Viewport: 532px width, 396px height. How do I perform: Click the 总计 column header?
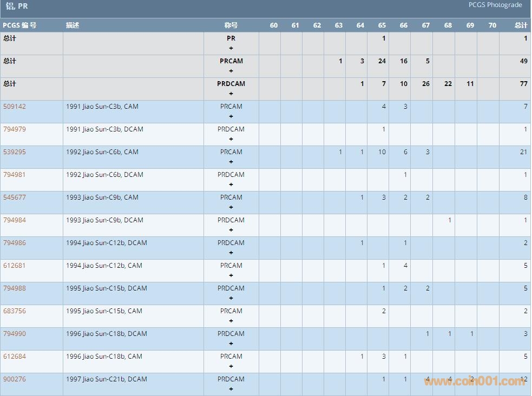(521, 25)
